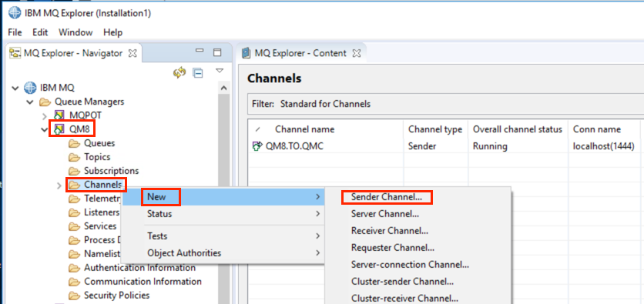Select the QM8 queue manager label
The height and width of the screenshot is (304, 644).
pos(79,129)
